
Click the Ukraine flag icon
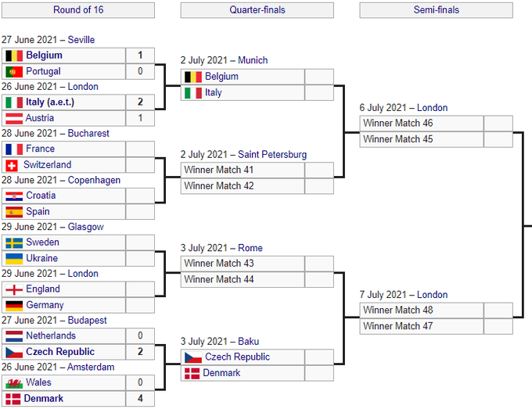(x=13, y=258)
